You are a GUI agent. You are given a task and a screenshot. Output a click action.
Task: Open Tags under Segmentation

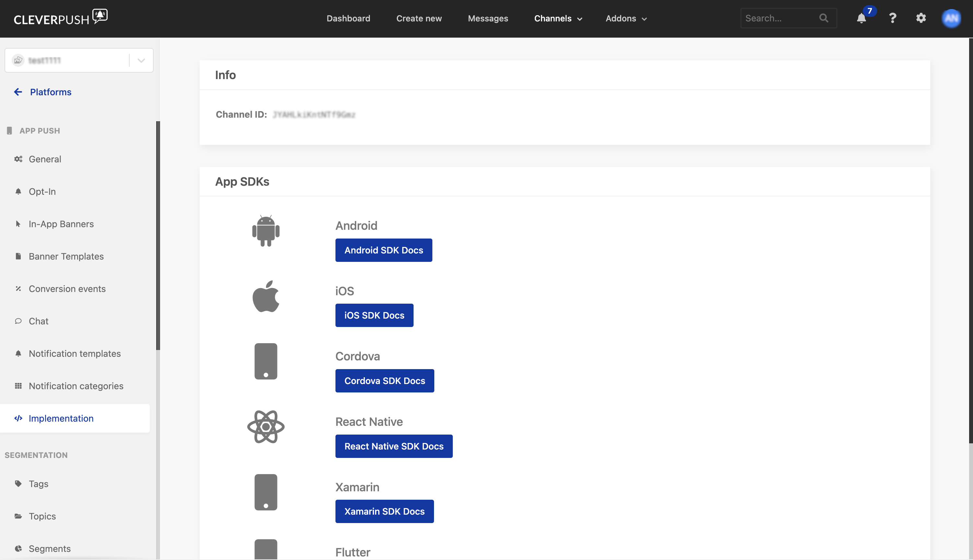[x=75, y=484]
